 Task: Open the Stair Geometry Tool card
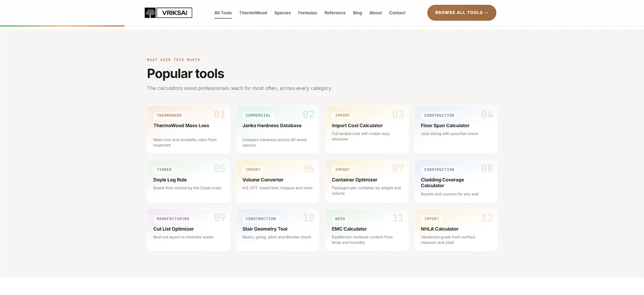(278, 230)
